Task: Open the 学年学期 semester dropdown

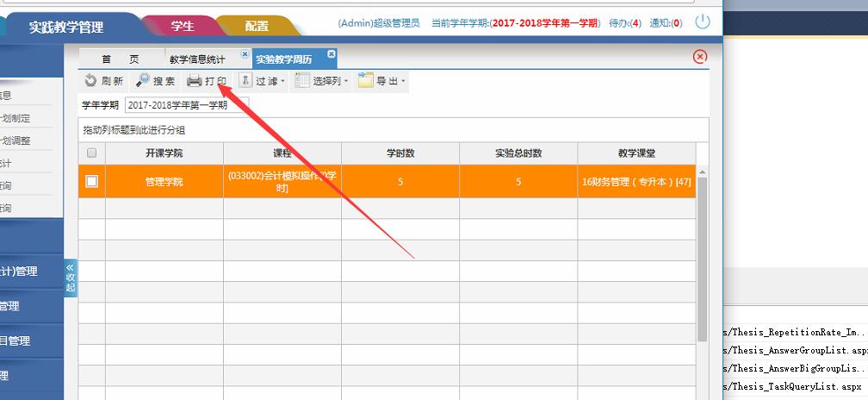Action: (x=186, y=105)
